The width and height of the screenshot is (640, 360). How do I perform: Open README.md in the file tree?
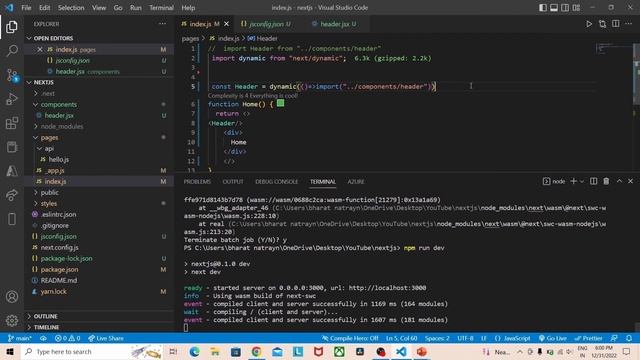100,280
